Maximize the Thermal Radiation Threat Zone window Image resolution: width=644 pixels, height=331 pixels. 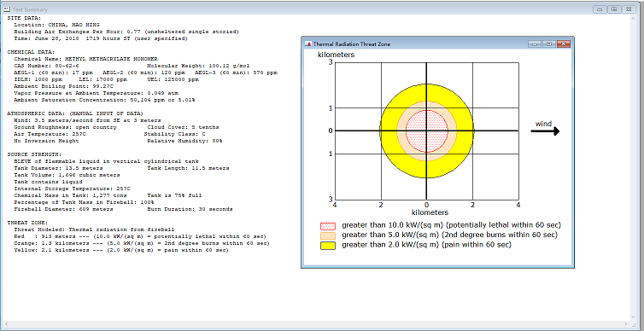point(548,44)
